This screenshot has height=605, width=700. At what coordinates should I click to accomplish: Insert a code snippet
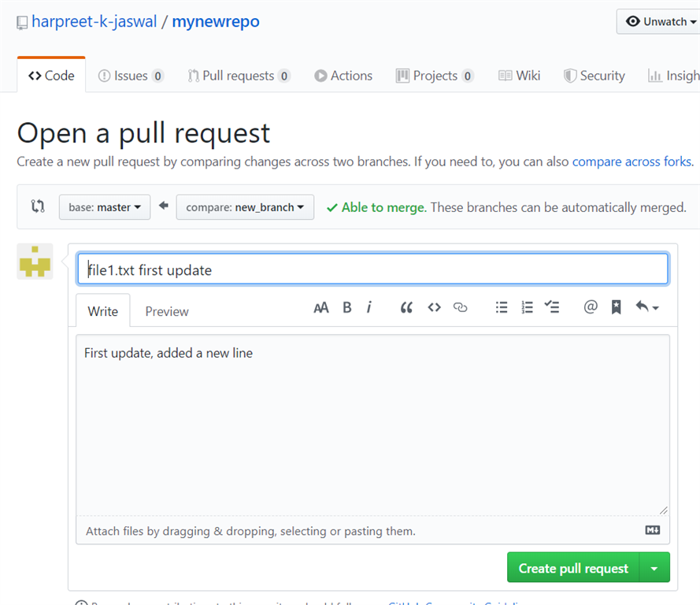pos(434,307)
